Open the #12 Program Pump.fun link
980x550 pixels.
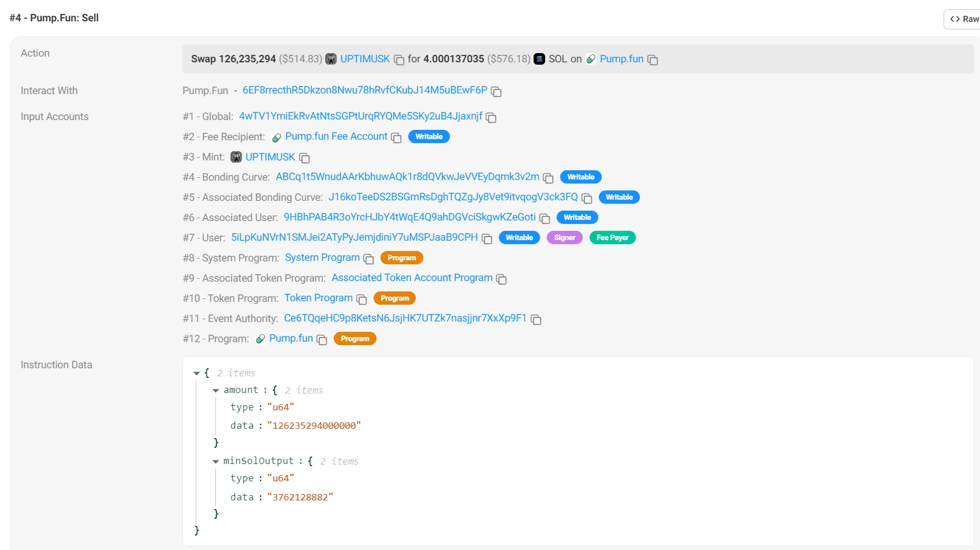click(291, 338)
